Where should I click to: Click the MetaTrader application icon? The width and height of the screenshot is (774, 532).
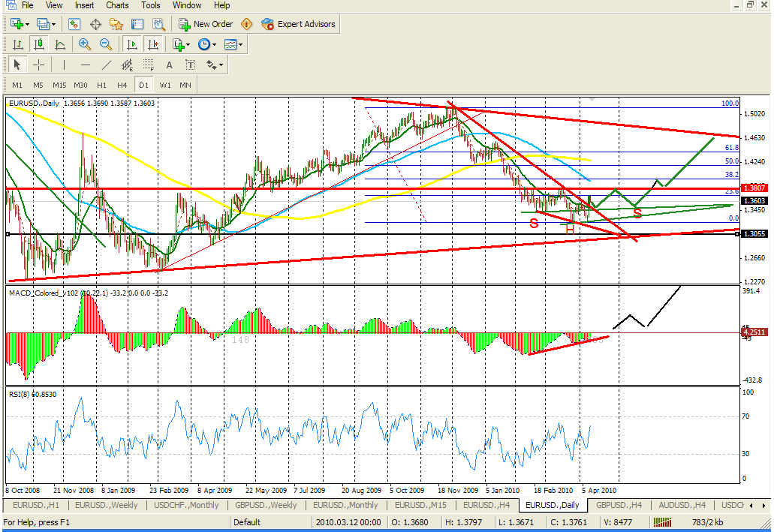click(x=10, y=5)
